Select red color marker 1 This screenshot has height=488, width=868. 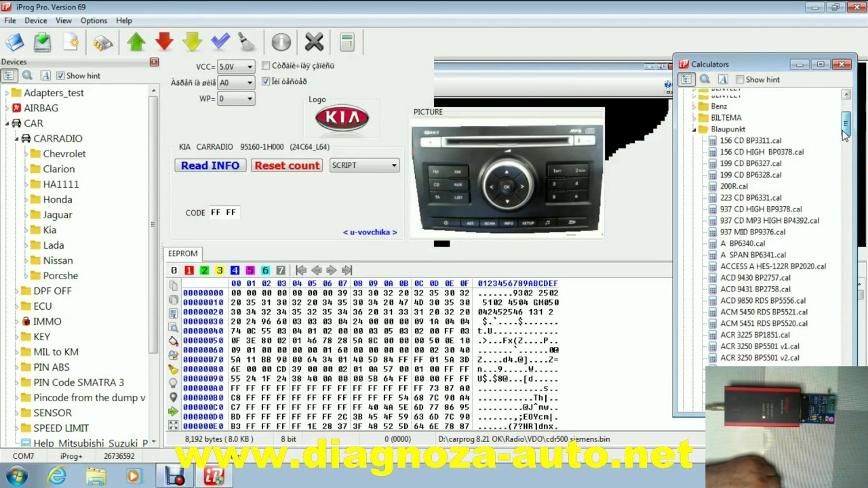coord(189,270)
